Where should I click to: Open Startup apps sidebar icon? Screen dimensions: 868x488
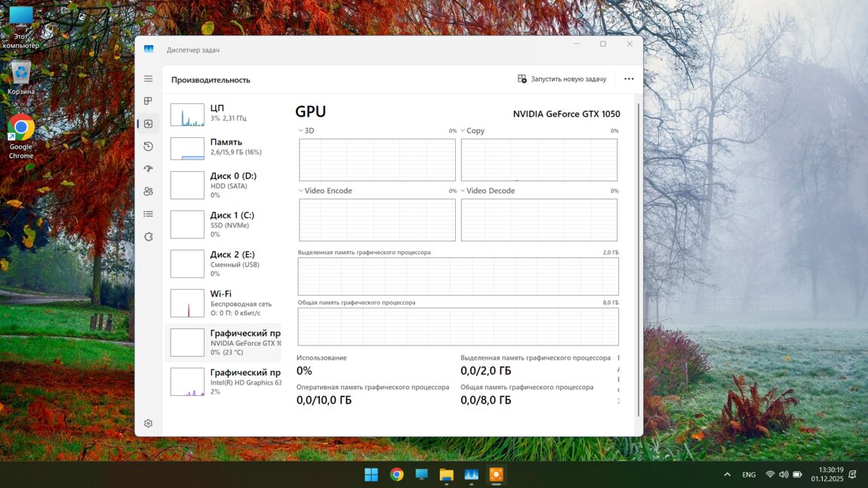(148, 169)
